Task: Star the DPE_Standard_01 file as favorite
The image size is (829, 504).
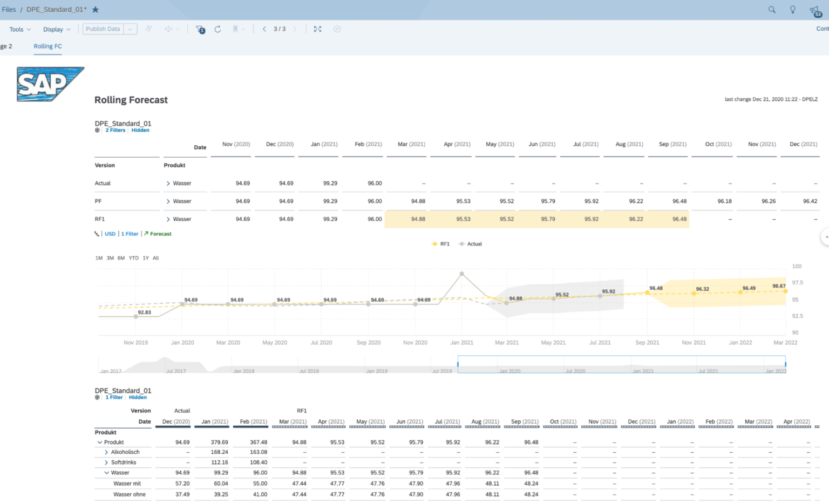Action: (x=94, y=9)
